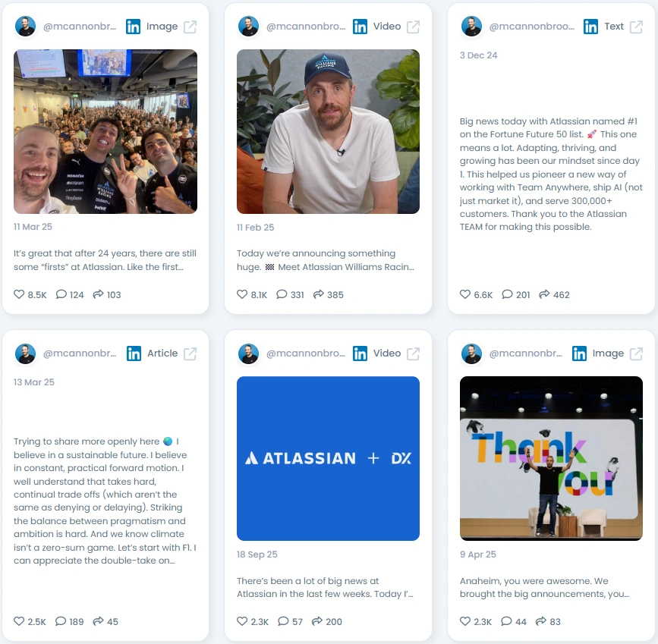658x644 pixels.
Task: Click comment bubble showing 189 comments
Action: tap(61, 621)
